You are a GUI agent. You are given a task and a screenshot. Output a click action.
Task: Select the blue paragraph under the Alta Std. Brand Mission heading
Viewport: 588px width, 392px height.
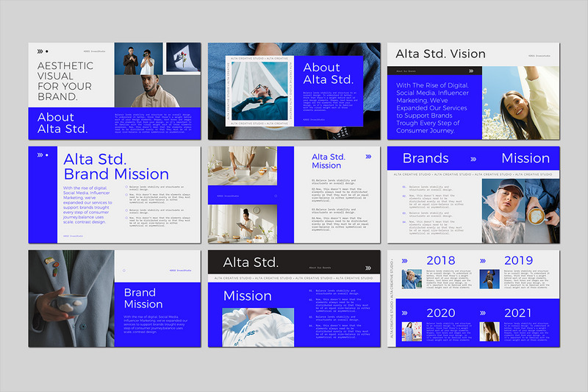(x=87, y=204)
